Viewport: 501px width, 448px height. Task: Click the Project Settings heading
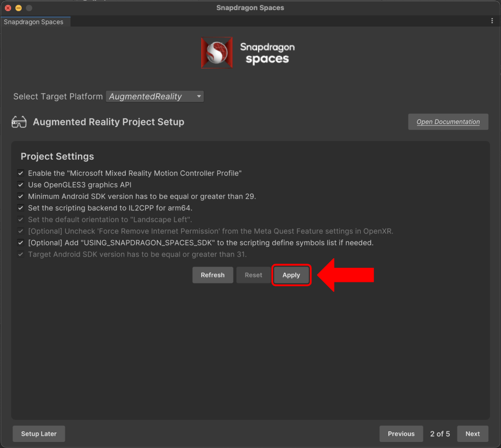57,157
